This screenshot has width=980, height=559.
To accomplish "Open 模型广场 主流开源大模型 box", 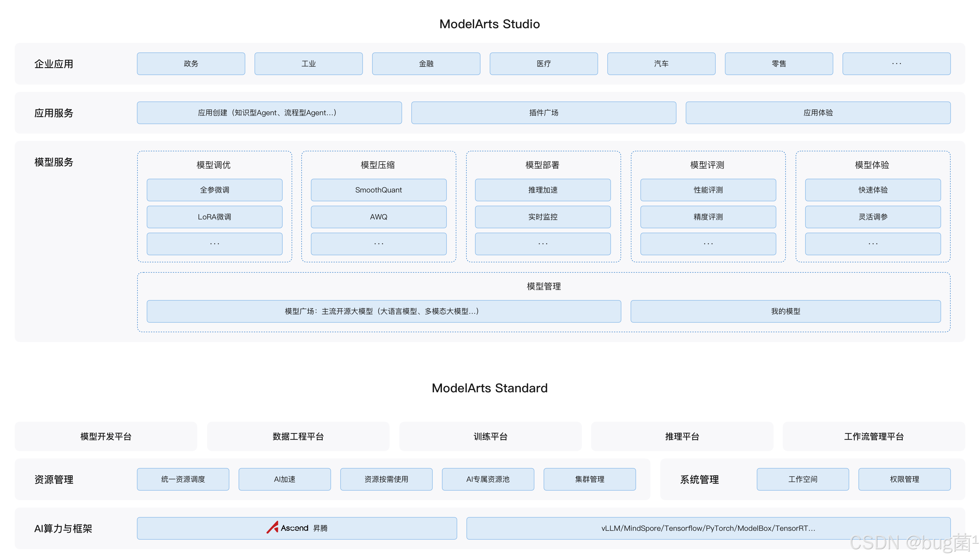I will (x=383, y=311).
